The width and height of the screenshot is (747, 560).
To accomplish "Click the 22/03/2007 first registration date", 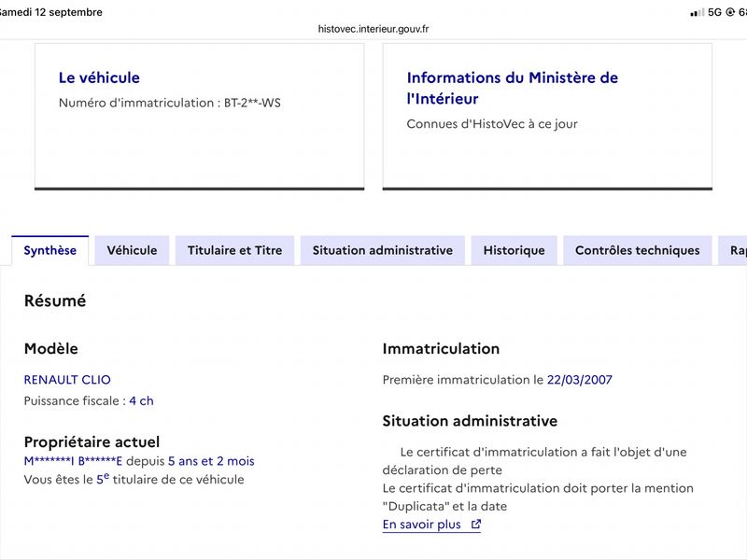I will [x=579, y=380].
